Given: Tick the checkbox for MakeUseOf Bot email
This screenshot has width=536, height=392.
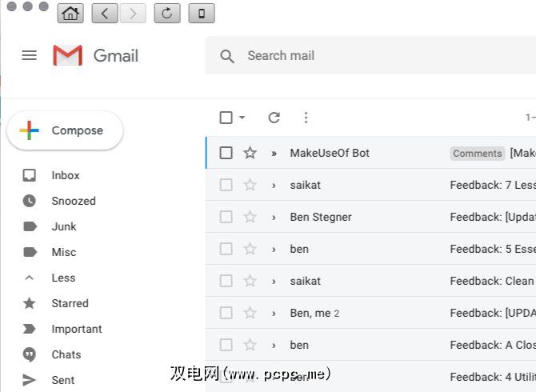Looking at the screenshot, I should point(226,153).
